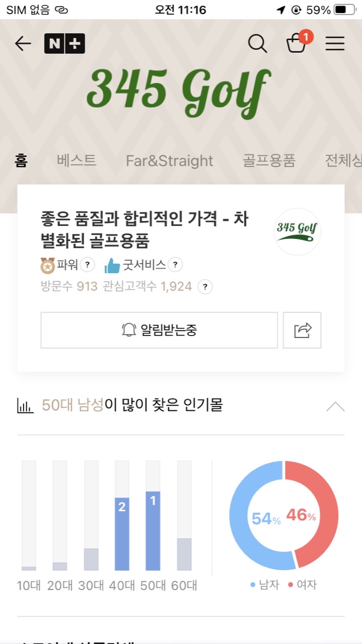
Task: Toggle the 알림받는중 notification button
Action: [x=159, y=330]
